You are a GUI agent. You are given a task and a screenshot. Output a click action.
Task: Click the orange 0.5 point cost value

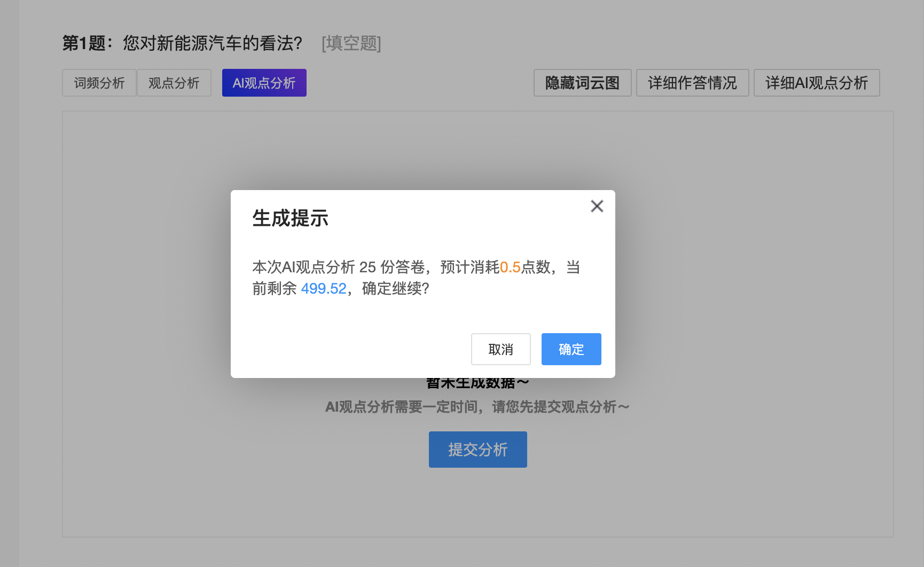(x=510, y=267)
